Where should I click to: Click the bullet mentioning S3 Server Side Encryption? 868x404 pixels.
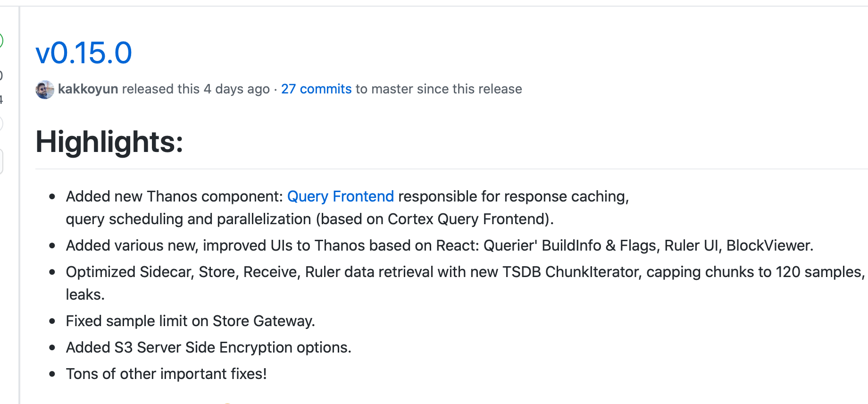(x=209, y=347)
